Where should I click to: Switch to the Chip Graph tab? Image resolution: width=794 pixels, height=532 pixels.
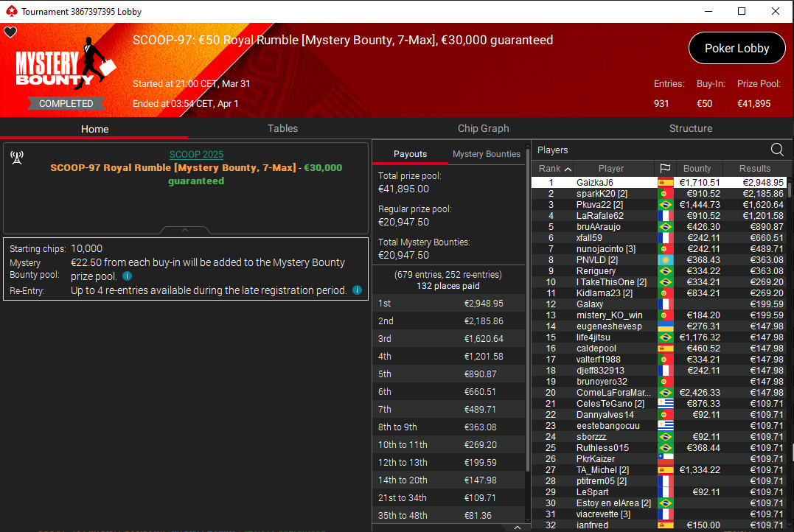(x=483, y=128)
